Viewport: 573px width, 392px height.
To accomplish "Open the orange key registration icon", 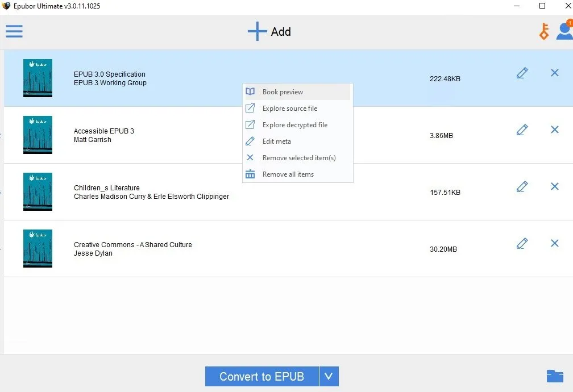I will click(x=544, y=31).
